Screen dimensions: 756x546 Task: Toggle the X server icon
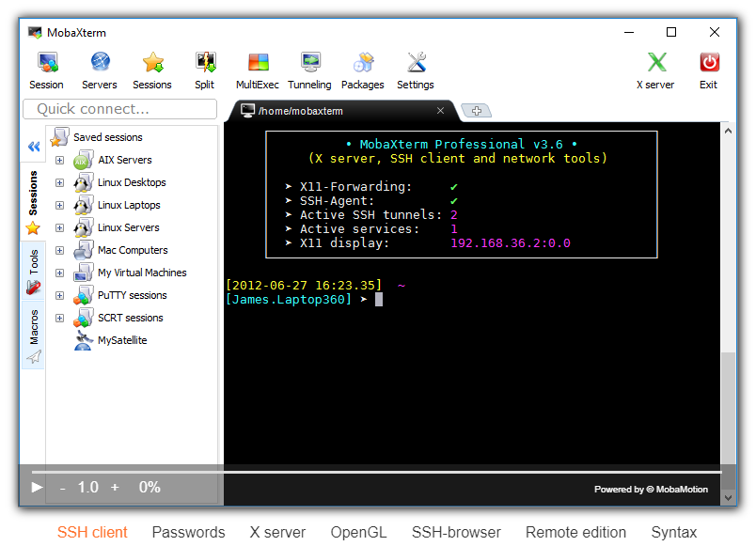pyautogui.click(x=656, y=64)
